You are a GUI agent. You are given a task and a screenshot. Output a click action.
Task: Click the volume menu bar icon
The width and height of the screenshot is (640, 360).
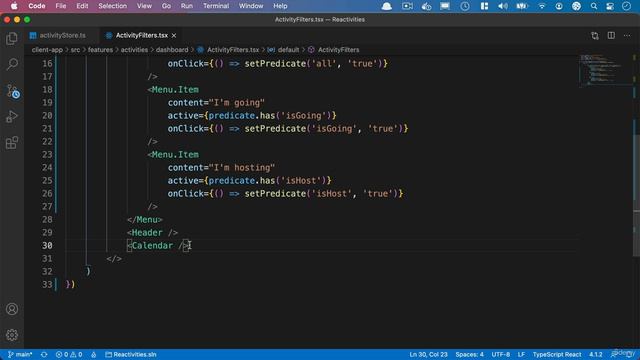click(503, 6)
